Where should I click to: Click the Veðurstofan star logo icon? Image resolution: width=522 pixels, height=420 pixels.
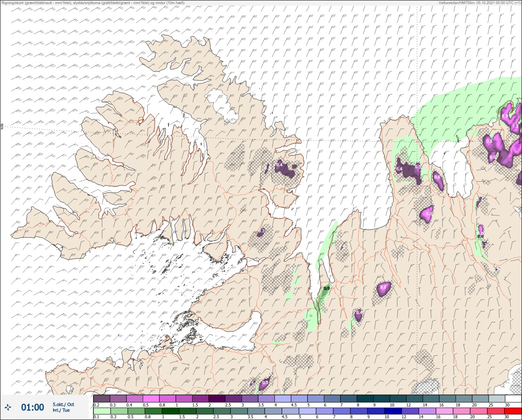(8, 407)
